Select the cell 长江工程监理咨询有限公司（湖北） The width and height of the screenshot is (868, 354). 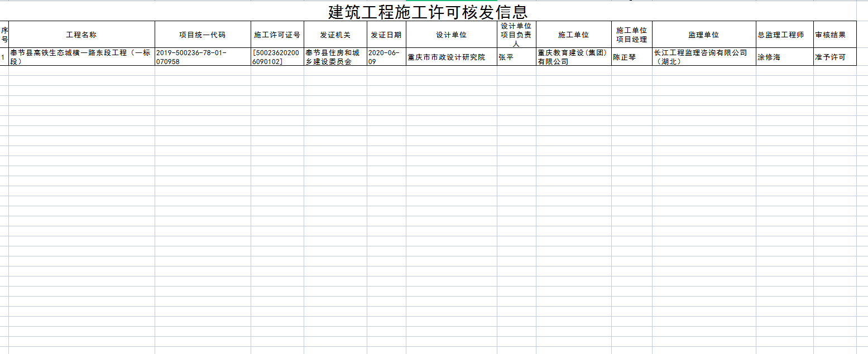point(704,57)
